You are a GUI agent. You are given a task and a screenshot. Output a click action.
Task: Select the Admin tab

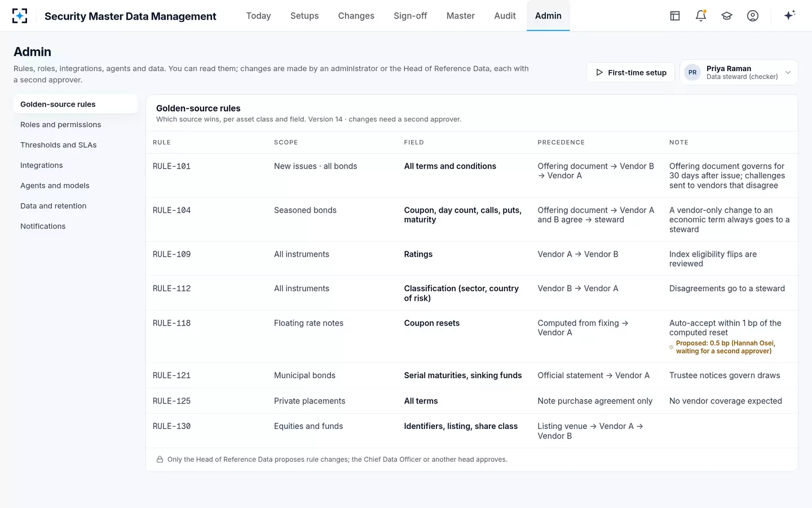548,16
